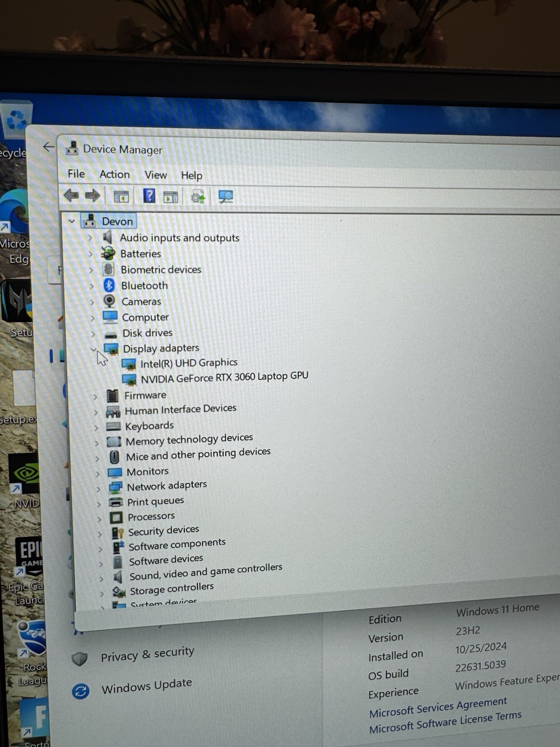This screenshot has width=560, height=747.
Task: Click the Print queues printer icon
Action: coord(116,502)
